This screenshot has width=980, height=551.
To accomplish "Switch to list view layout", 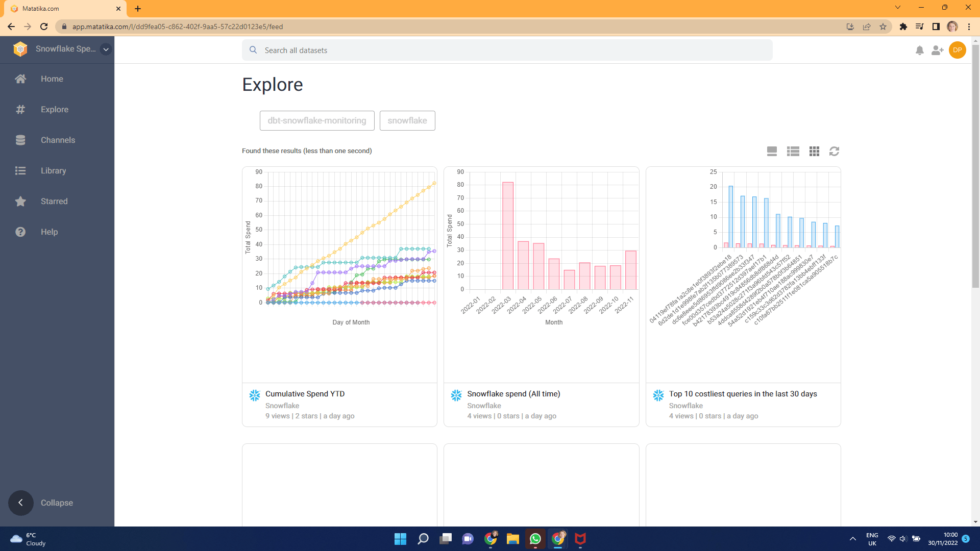I will tap(793, 151).
